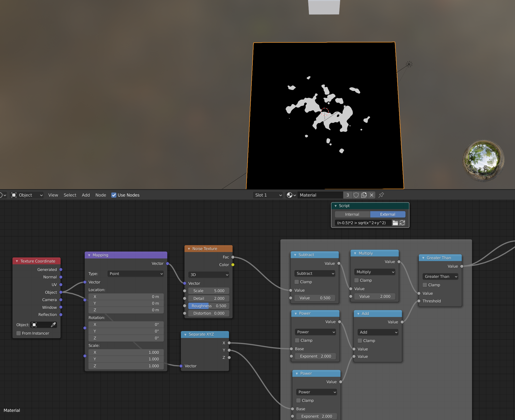Viewport: 515px width, 420px height.
Task: Click the Script file path field
Action: pyautogui.click(x=363, y=223)
